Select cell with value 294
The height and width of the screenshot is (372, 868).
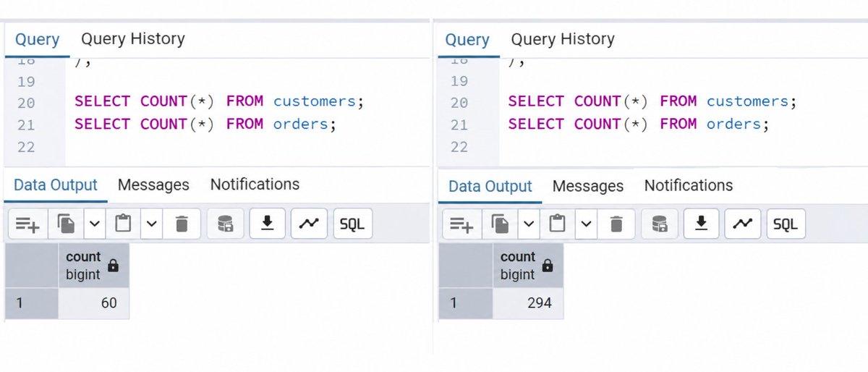[528, 303]
